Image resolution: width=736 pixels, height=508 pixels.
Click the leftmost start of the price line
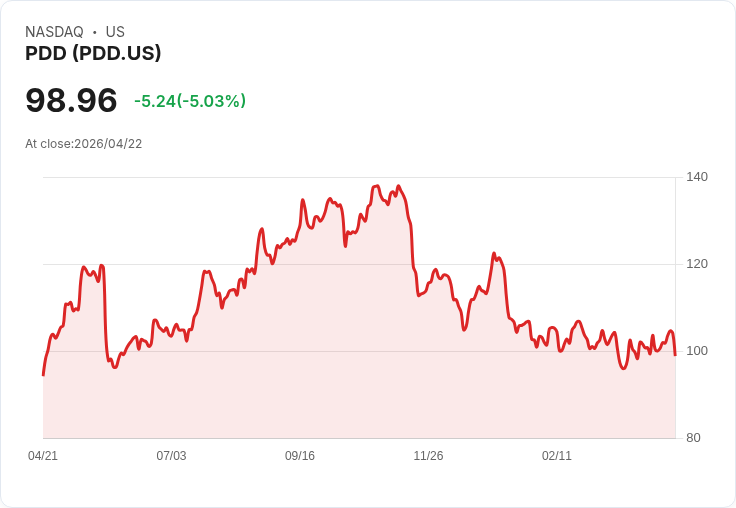pos(43,375)
